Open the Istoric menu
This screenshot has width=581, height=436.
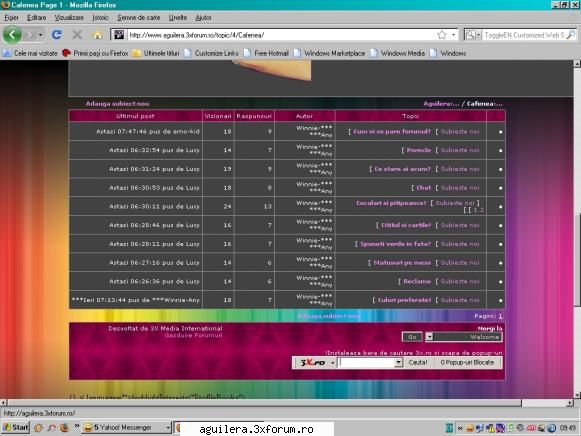point(100,17)
